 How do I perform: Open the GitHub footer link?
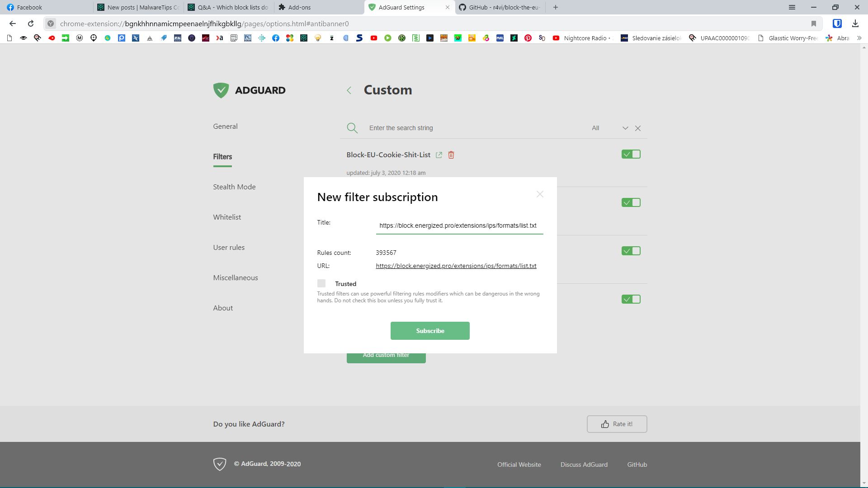coord(637,465)
